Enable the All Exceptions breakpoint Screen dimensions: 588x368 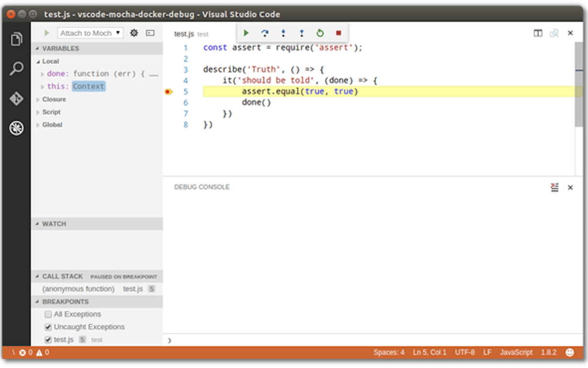point(48,314)
